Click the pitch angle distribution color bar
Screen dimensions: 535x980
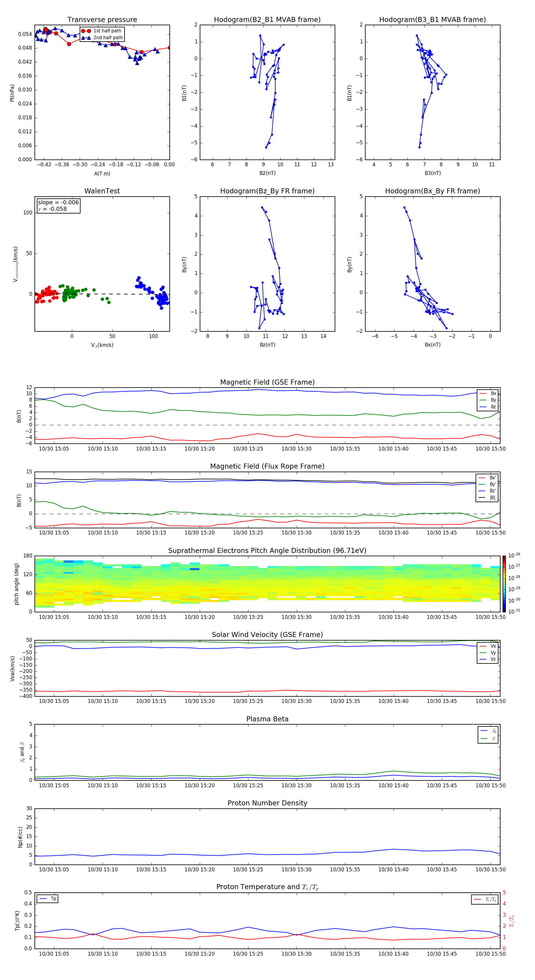coord(504,584)
